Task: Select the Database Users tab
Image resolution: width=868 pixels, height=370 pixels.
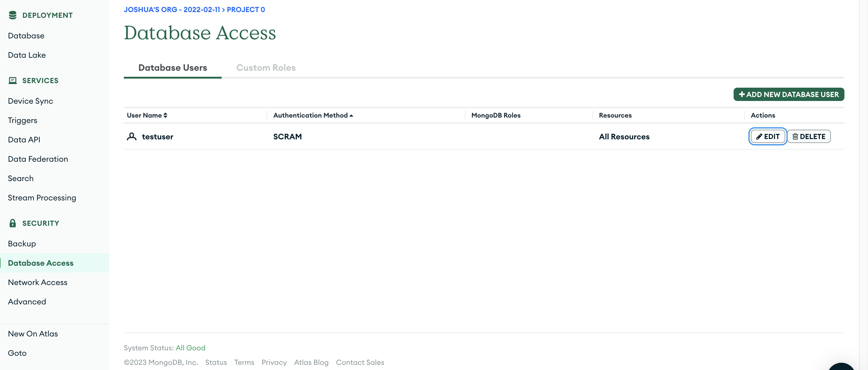Action: pos(172,67)
